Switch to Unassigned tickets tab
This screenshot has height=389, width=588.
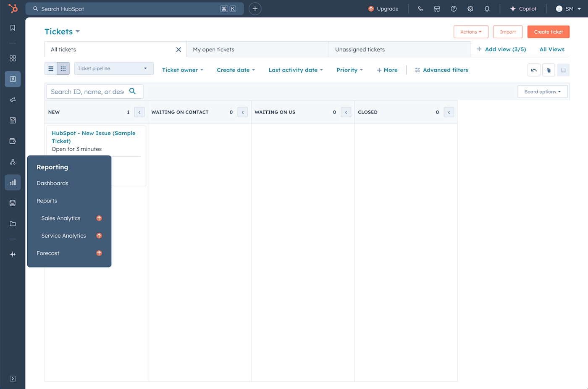coord(400,50)
